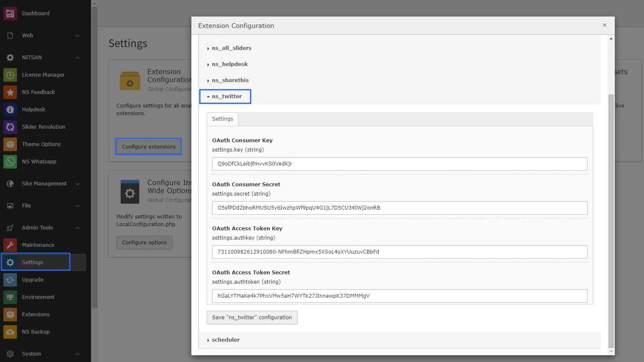
Task: Open License Manager icon
Action: click(x=10, y=75)
